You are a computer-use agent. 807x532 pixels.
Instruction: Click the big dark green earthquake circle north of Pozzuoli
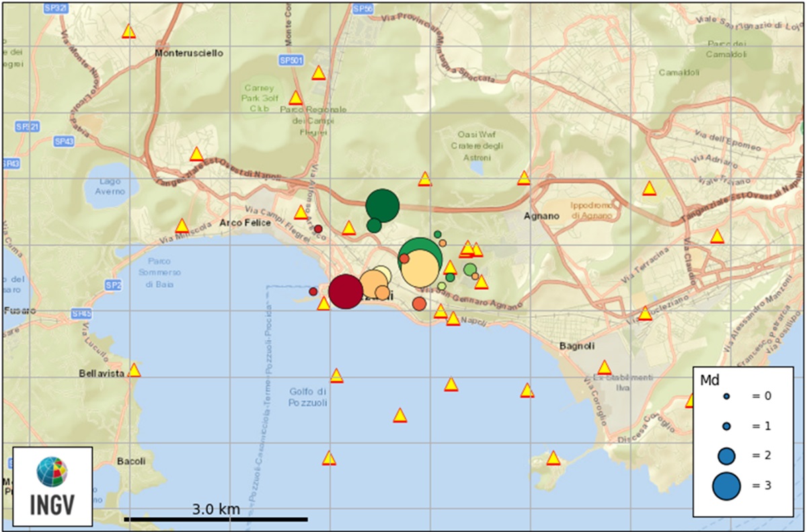tap(383, 205)
